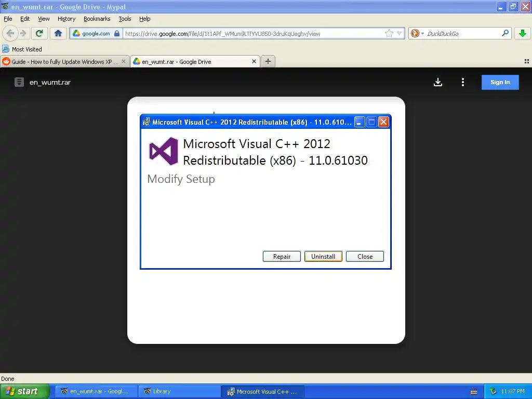Click Repair in Visual C++ setup
The height and width of the screenshot is (399, 532).
click(x=282, y=257)
